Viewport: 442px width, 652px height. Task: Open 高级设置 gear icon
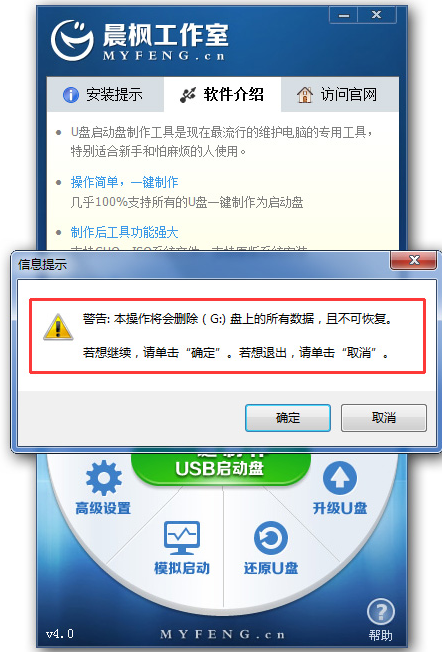[104, 477]
